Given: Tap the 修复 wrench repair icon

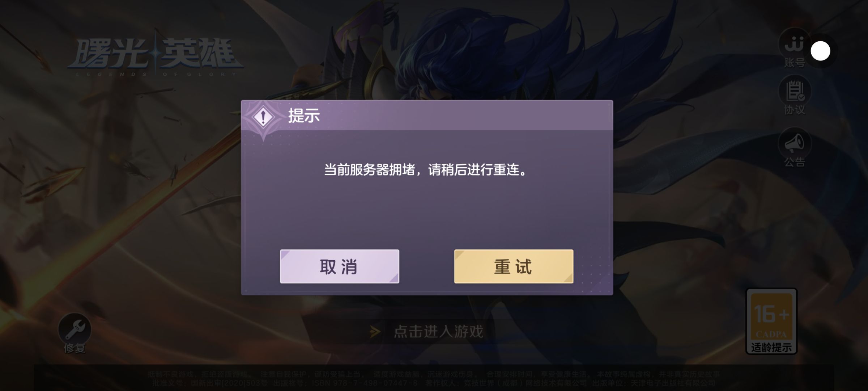Looking at the screenshot, I should 75,329.
